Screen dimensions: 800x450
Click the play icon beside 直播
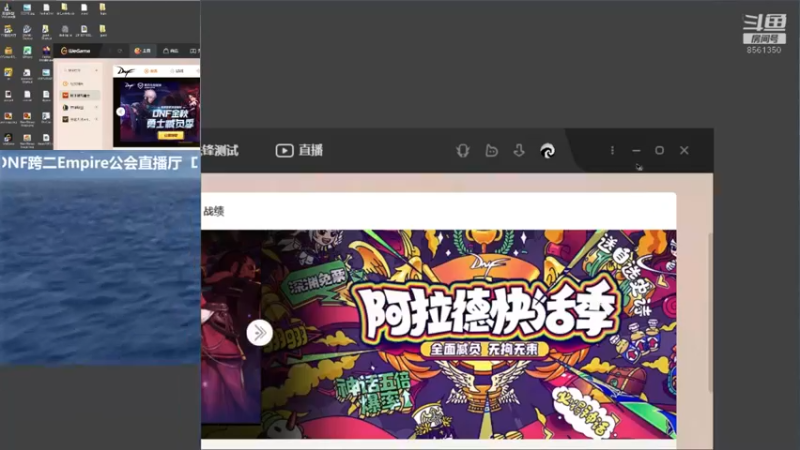coord(284,151)
